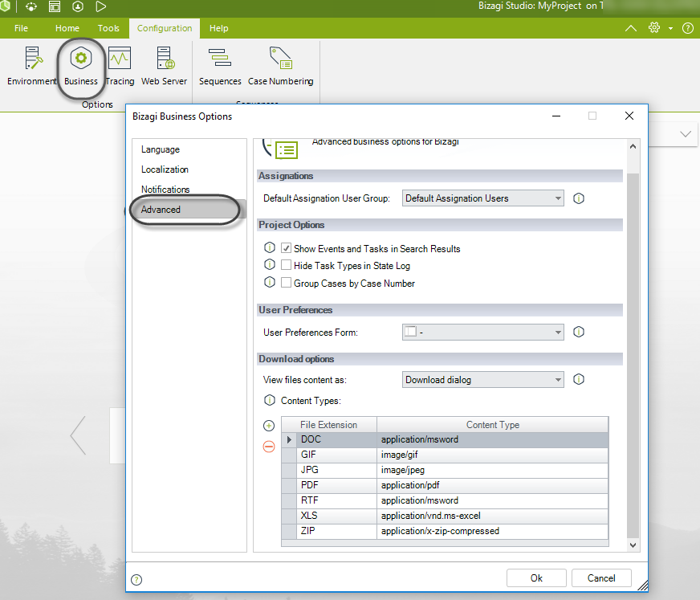Enable Hide Task Types in State Log
The width and height of the screenshot is (700, 600).
click(x=286, y=265)
